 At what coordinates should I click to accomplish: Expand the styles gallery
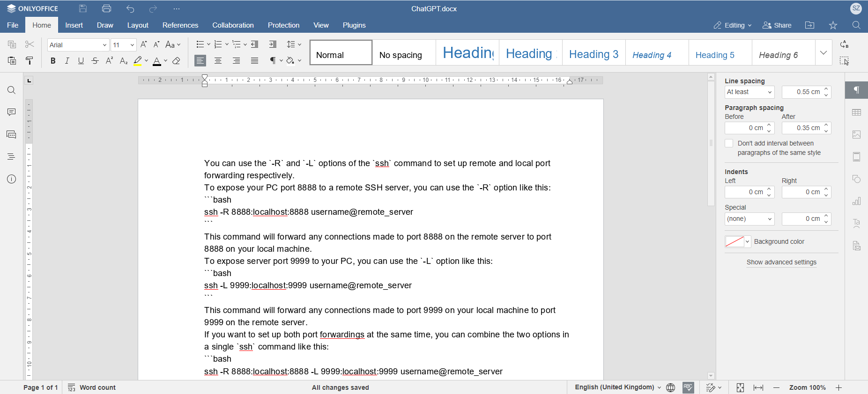(823, 52)
